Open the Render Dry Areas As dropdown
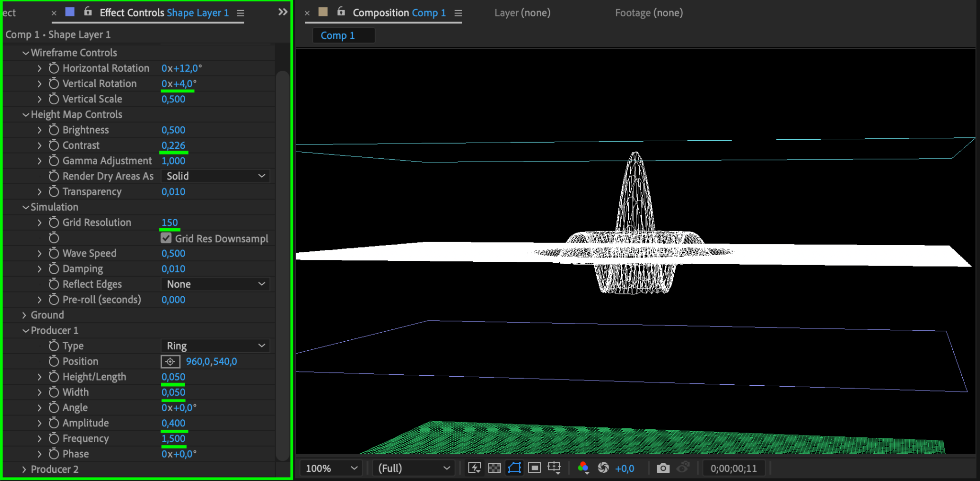Image resolution: width=980 pixels, height=481 pixels. (215, 176)
